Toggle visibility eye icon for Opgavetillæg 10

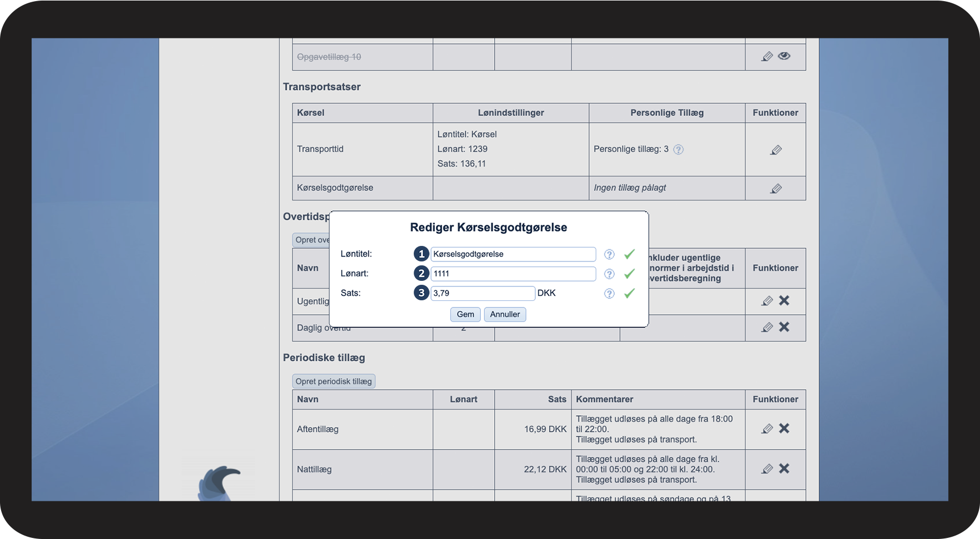784,56
